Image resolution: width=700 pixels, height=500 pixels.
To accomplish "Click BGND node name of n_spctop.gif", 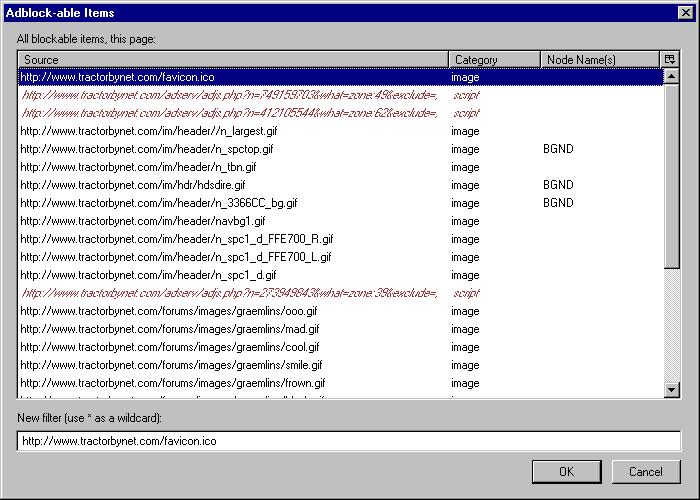I will tap(558, 149).
